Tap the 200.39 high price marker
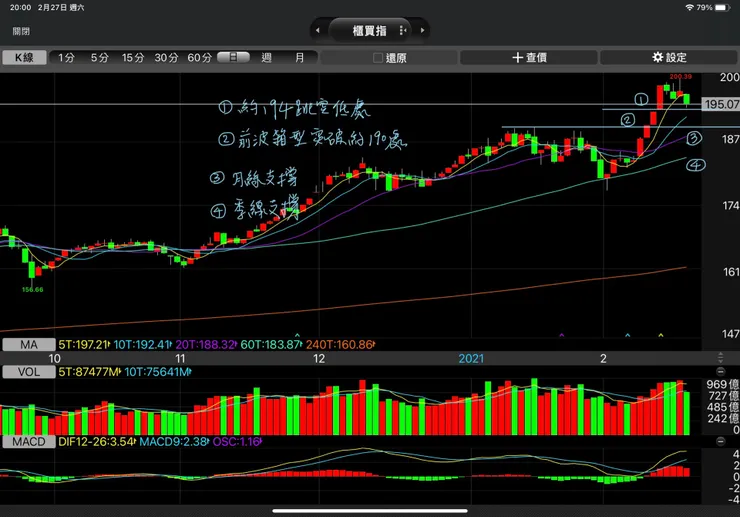The width and height of the screenshot is (740, 517). pos(681,76)
